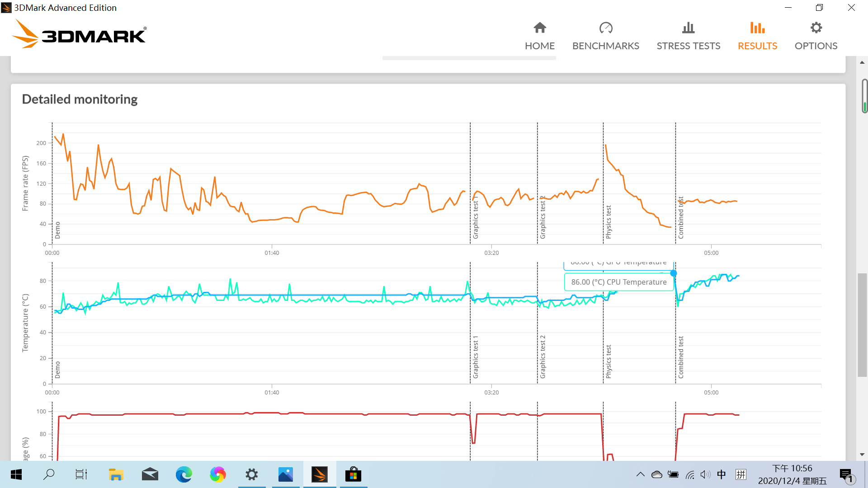Click the CPU Temperature tooltip value
868x488 pixels.
618,282
